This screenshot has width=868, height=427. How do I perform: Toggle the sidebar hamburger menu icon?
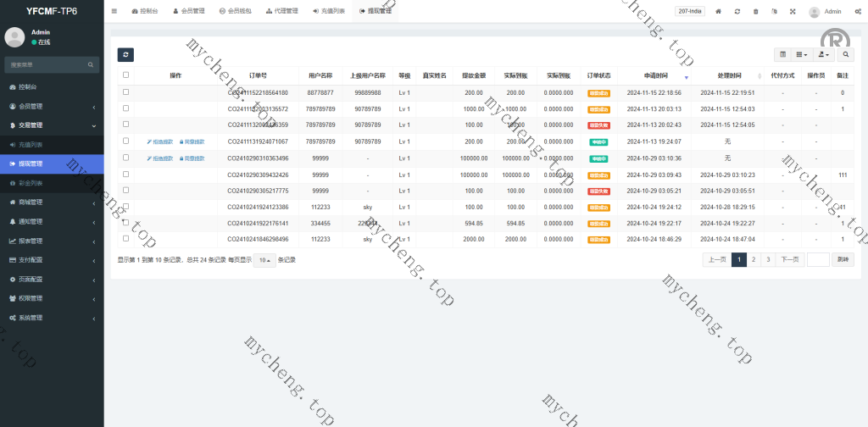(x=114, y=12)
